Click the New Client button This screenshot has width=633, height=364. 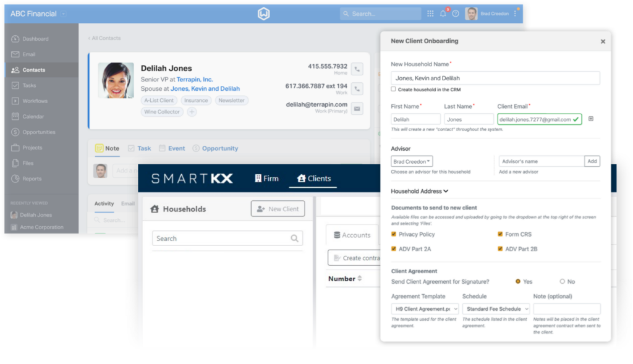point(278,208)
